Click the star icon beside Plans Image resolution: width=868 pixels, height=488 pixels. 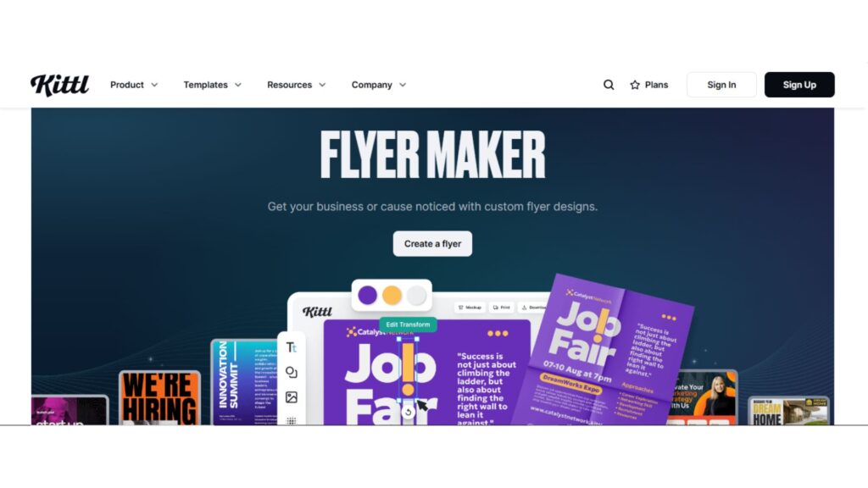point(635,85)
